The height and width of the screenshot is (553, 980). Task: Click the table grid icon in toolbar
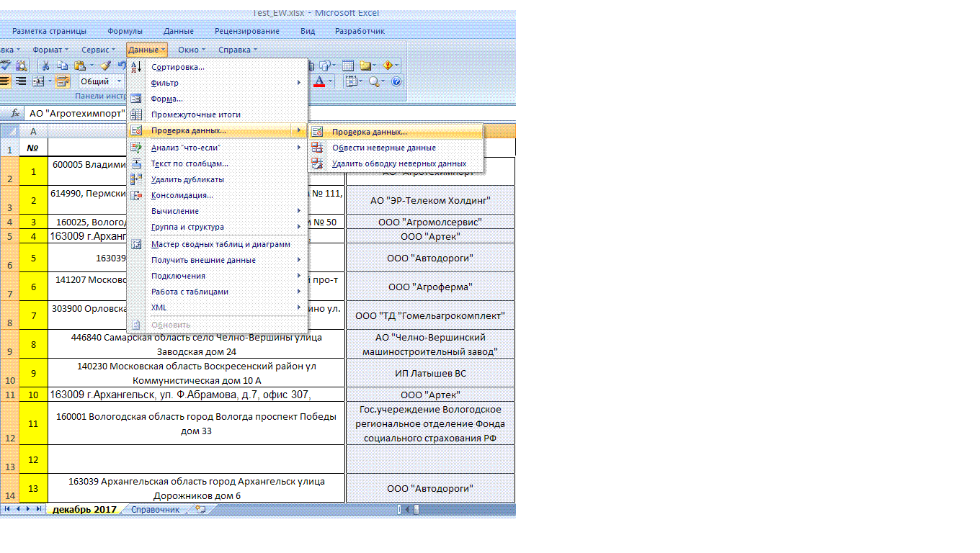click(348, 66)
